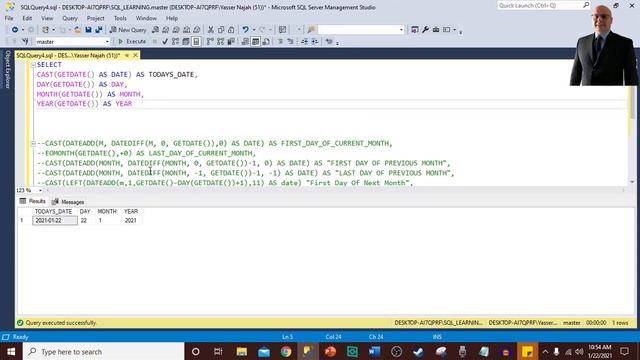Click the New Query button
The height and width of the screenshot is (360, 640).
tap(128, 30)
